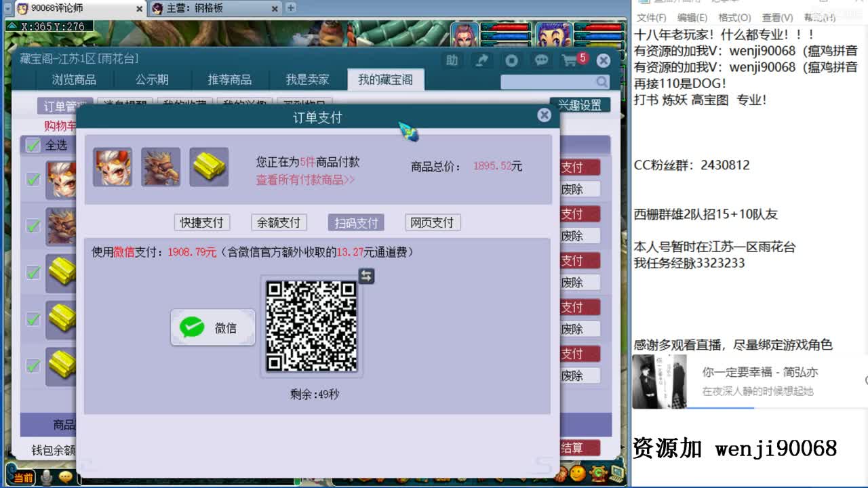868x488 pixels.
Task: Switch to 我是卖家 tab
Action: 307,80
